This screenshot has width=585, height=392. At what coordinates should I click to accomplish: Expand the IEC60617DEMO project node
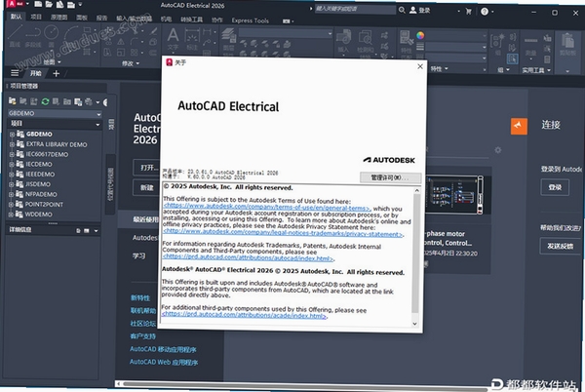click(12, 154)
